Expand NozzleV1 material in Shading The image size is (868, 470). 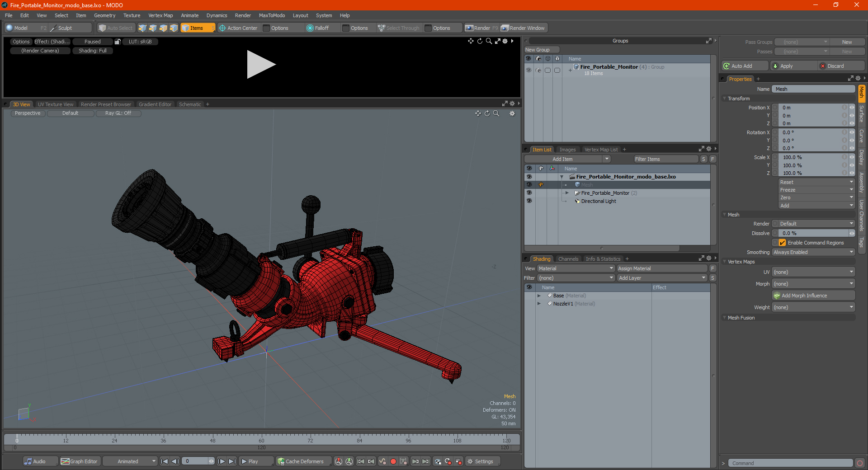pyautogui.click(x=539, y=304)
